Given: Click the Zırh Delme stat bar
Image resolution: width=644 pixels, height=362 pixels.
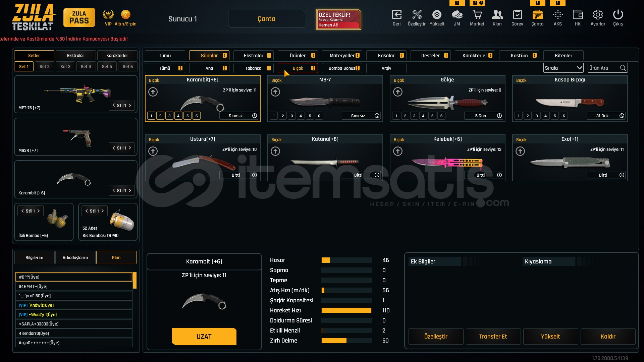Looking at the screenshot, I should (x=346, y=341).
